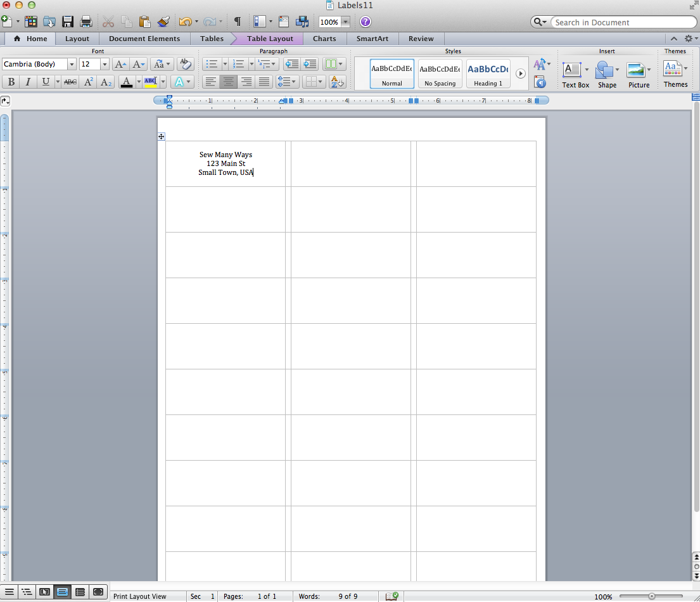Image resolution: width=700 pixels, height=602 pixels.
Task: Collapse the ribbon with the chevron
Action: pos(673,39)
